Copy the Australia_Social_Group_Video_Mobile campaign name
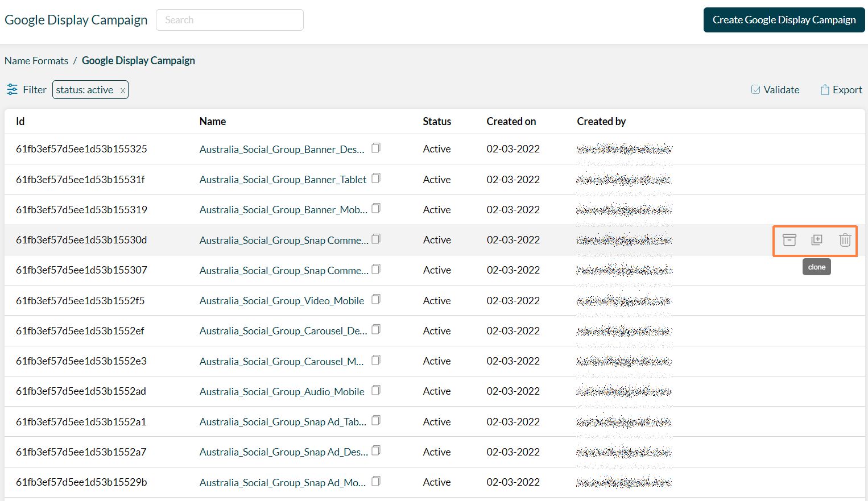 pyautogui.click(x=376, y=299)
